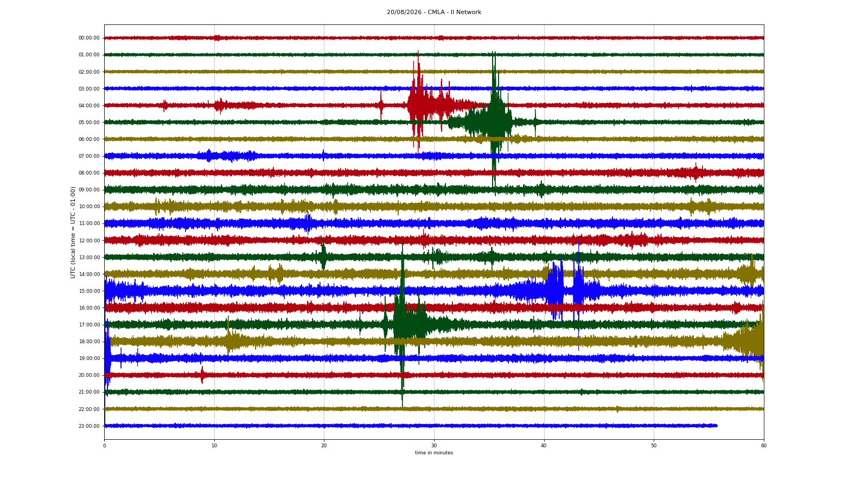This screenshot has width=868, height=488.
Task: Select the 08:00:00 trace label
Action: coord(89,172)
